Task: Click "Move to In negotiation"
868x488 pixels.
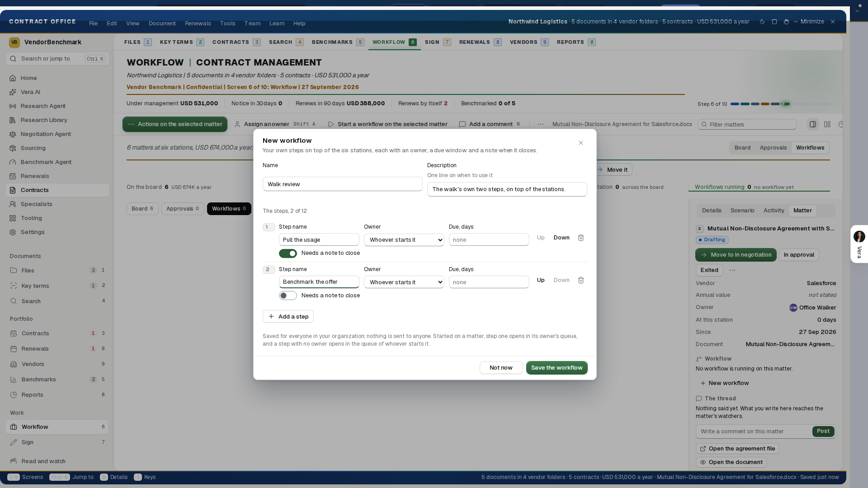Action: [x=736, y=255]
